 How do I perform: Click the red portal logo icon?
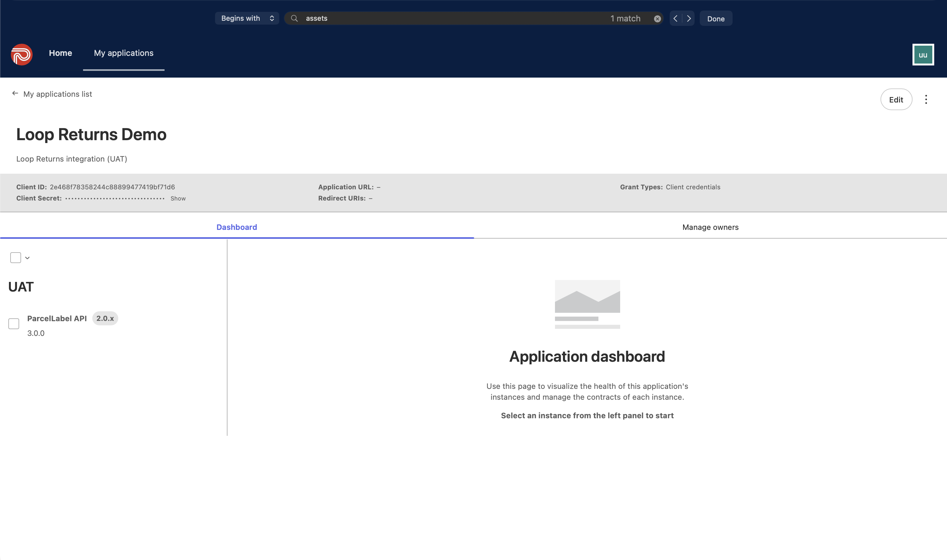pos(21,55)
